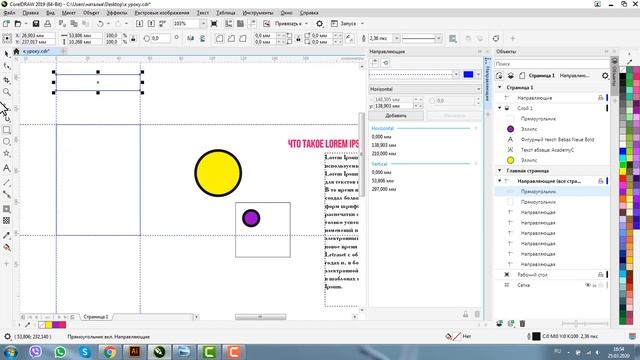Click the y position field showing 138,903 мм
This screenshot has width=640, height=360.
[x=393, y=106]
